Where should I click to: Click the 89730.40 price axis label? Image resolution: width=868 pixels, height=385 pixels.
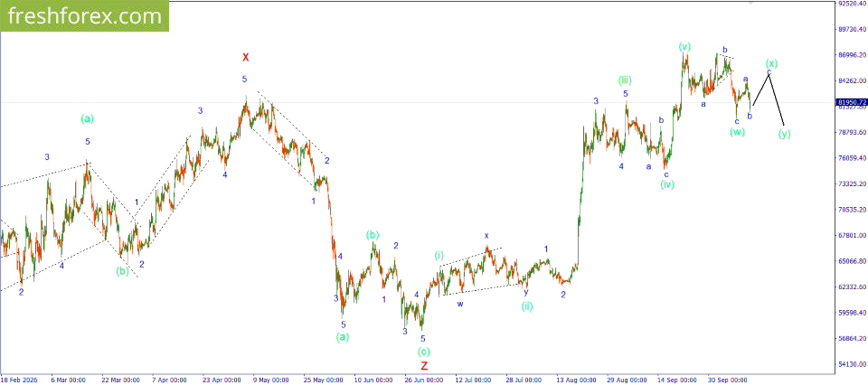pyautogui.click(x=852, y=29)
